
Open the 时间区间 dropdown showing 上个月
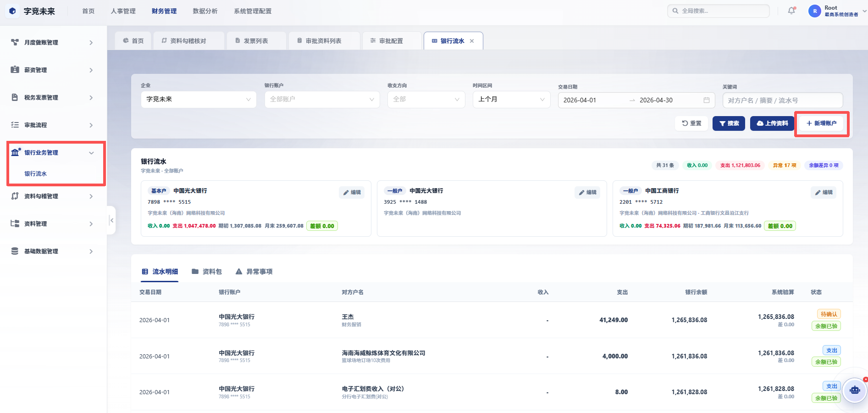pos(511,99)
